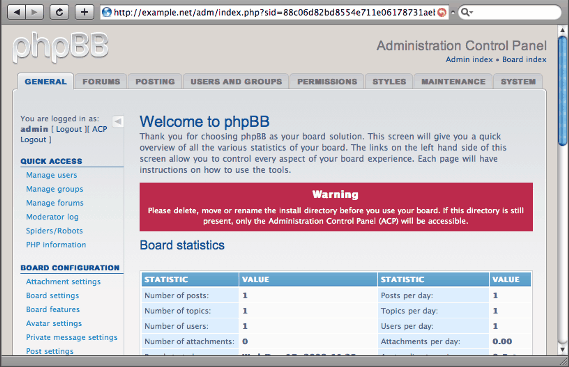Open the Posting tab
Viewport: 569px width, 367px height.
[155, 82]
